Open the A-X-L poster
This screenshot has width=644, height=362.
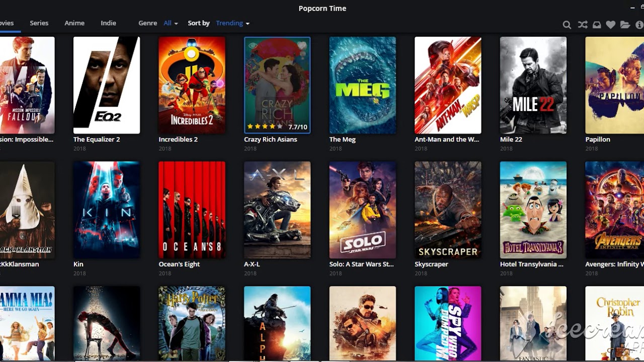[277, 210]
